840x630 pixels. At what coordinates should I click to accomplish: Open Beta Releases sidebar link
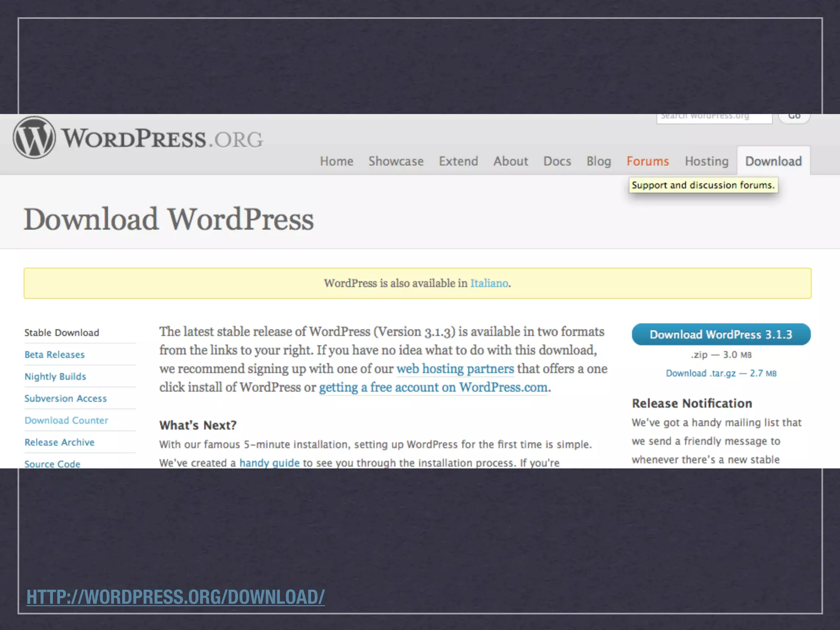tap(55, 355)
